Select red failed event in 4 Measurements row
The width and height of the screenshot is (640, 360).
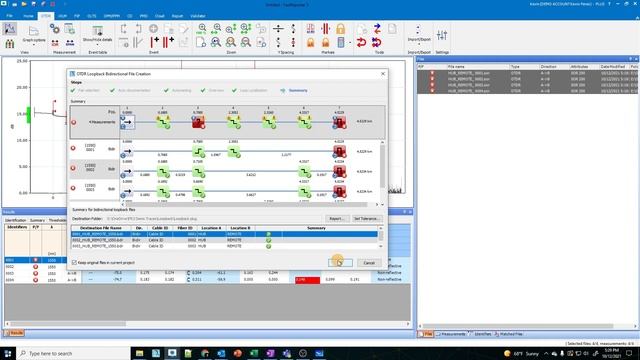[198, 122]
